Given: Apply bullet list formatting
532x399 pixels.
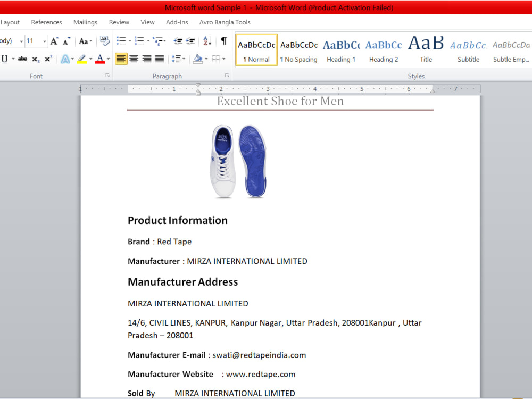Looking at the screenshot, I should 121,41.
